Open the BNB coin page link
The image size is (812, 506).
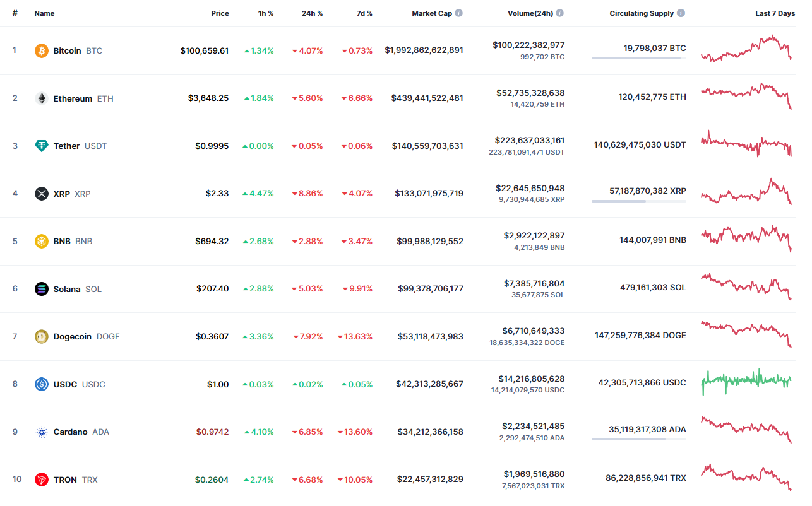(73, 241)
